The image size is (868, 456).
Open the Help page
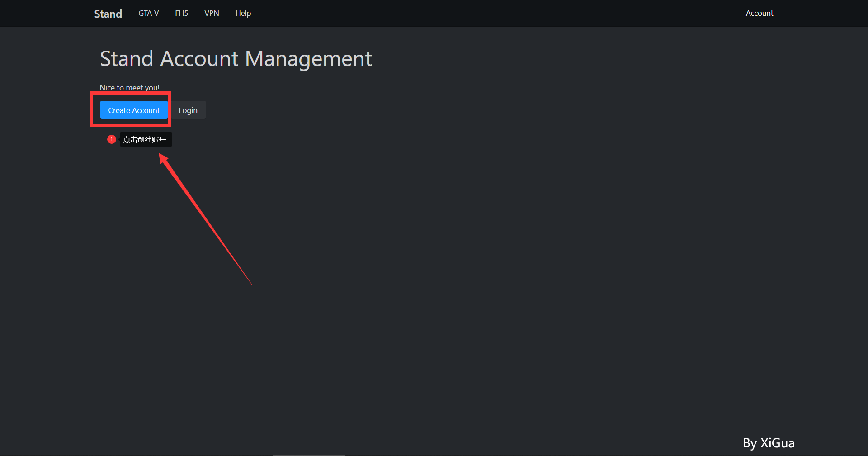click(x=243, y=14)
